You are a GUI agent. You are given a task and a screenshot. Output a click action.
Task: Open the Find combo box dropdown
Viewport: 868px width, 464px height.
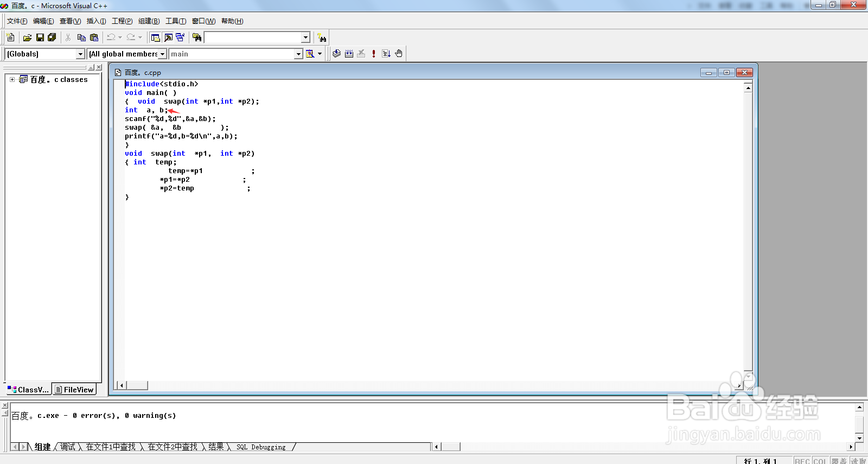pos(305,37)
